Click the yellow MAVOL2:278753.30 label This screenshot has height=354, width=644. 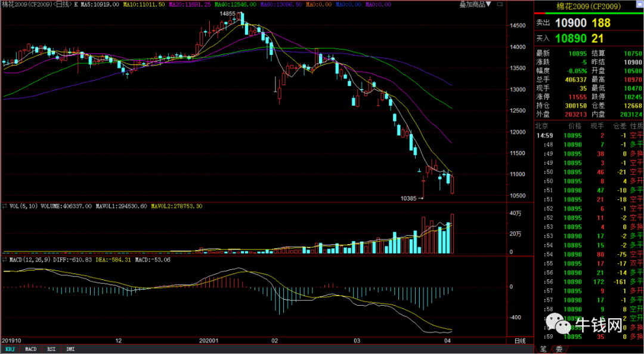click(177, 206)
